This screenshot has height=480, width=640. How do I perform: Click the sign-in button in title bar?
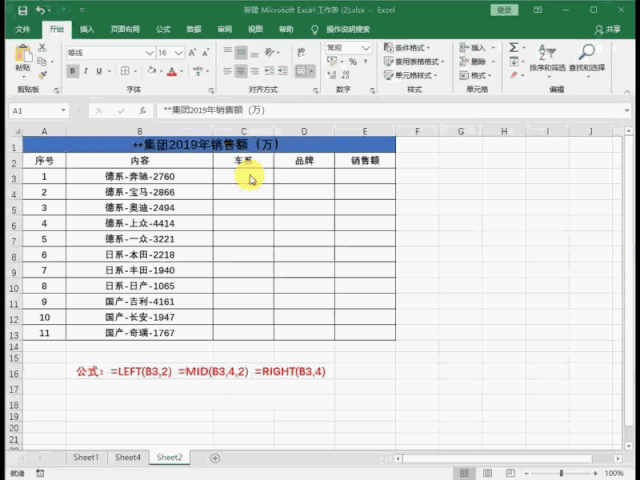pyautogui.click(x=504, y=10)
